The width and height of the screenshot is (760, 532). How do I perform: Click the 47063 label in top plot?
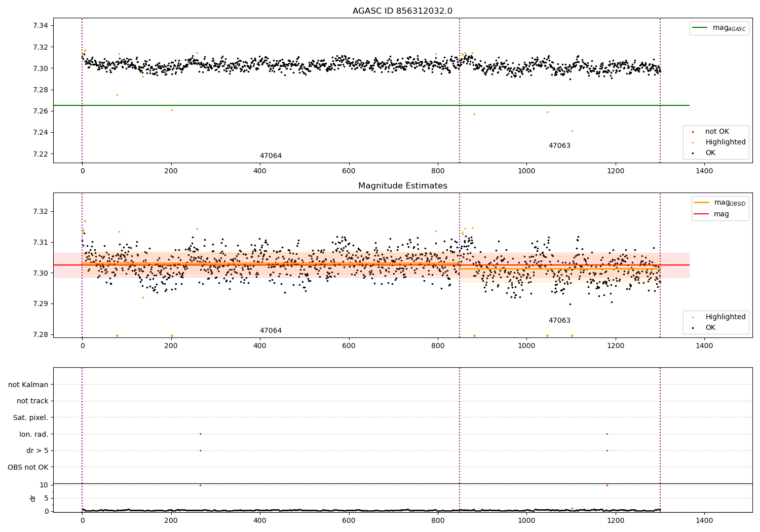[559, 146]
